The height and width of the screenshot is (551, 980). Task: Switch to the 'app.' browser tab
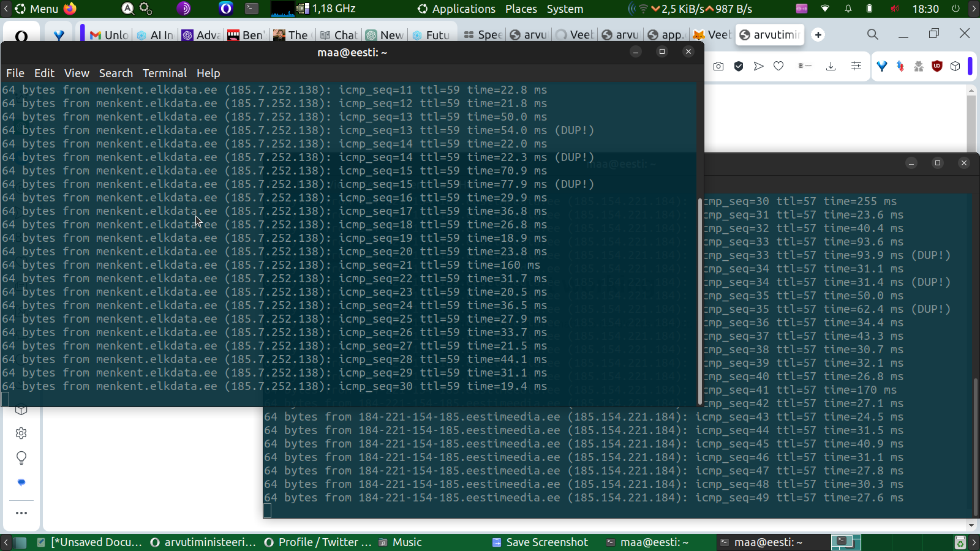[666, 35]
